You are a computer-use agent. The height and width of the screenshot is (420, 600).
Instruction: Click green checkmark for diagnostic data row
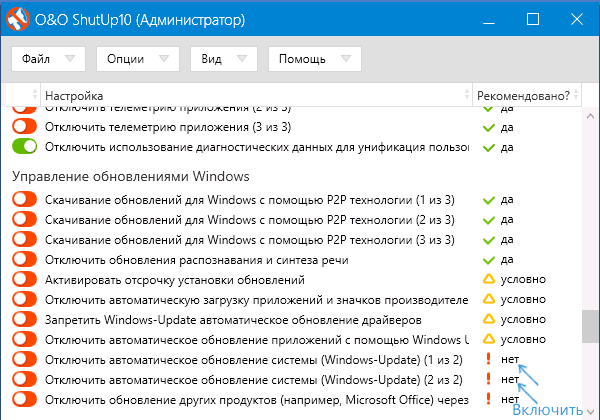pos(489,147)
